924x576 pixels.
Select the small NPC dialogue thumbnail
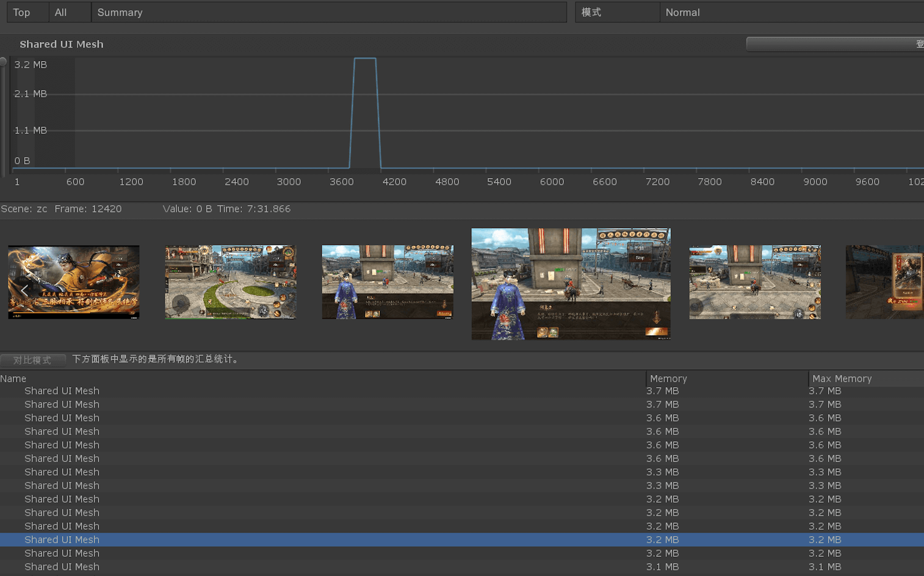387,282
